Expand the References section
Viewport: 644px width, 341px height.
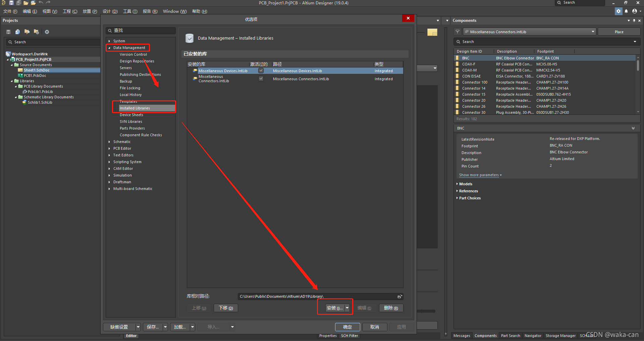tap(457, 191)
